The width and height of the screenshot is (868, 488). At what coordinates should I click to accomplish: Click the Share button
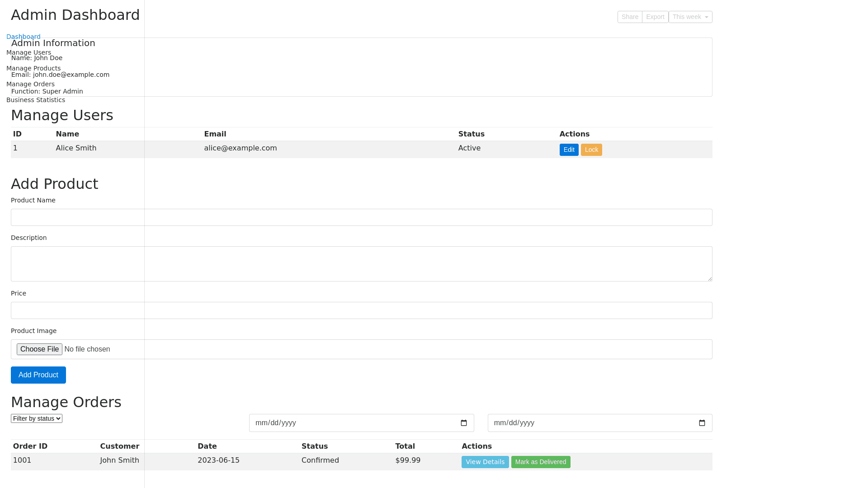click(x=630, y=17)
